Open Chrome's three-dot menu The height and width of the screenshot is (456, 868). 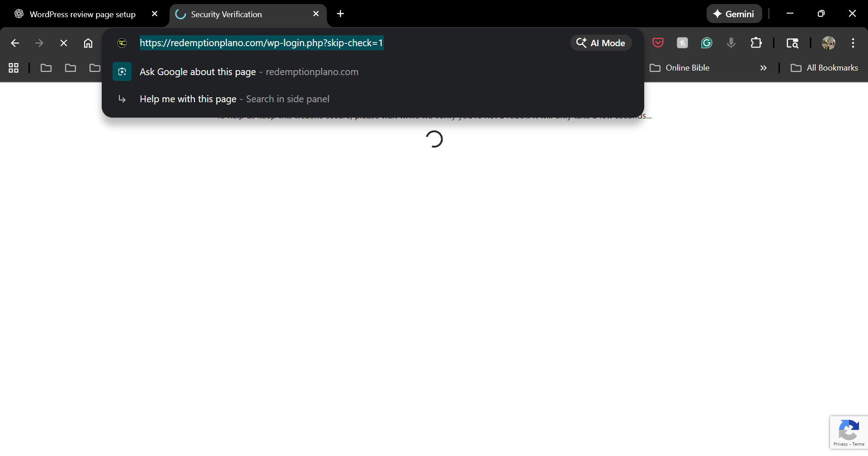click(x=853, y=43)
